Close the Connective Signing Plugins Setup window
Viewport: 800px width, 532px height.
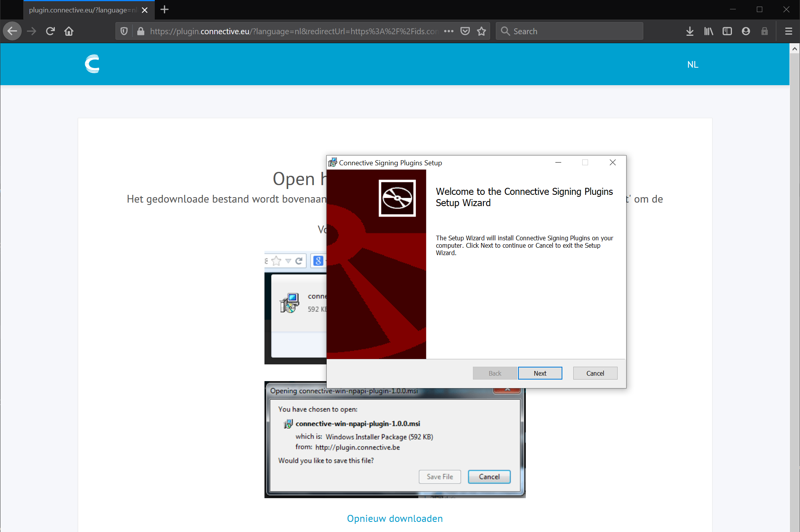pos(613,163)
